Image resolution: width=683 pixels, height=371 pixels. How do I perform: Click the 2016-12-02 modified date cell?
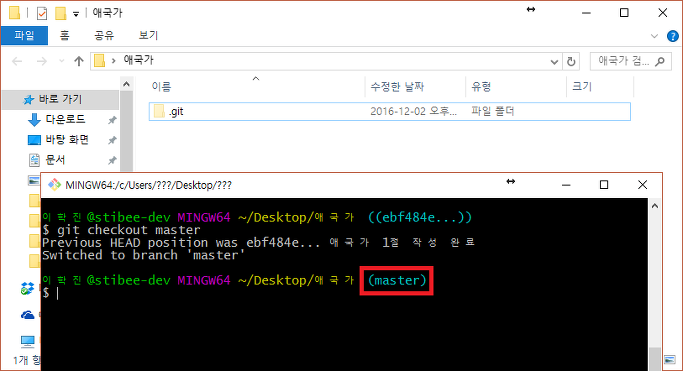tap(413, 111)
